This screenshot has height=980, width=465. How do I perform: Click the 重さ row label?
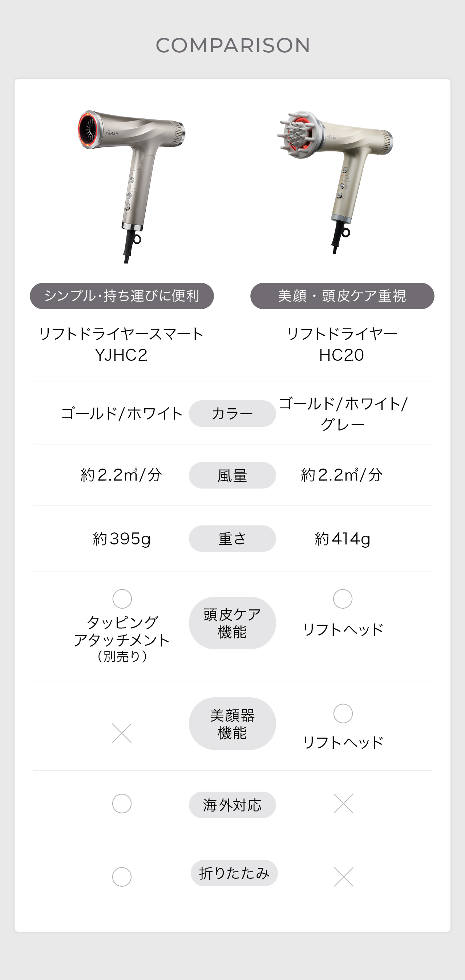pos(232,539)
